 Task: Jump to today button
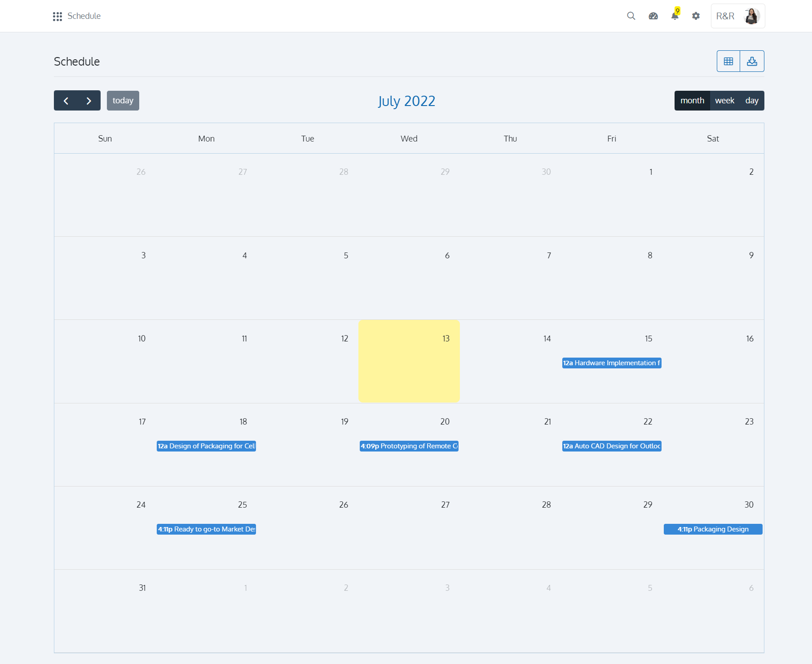[x=123, y=101]
